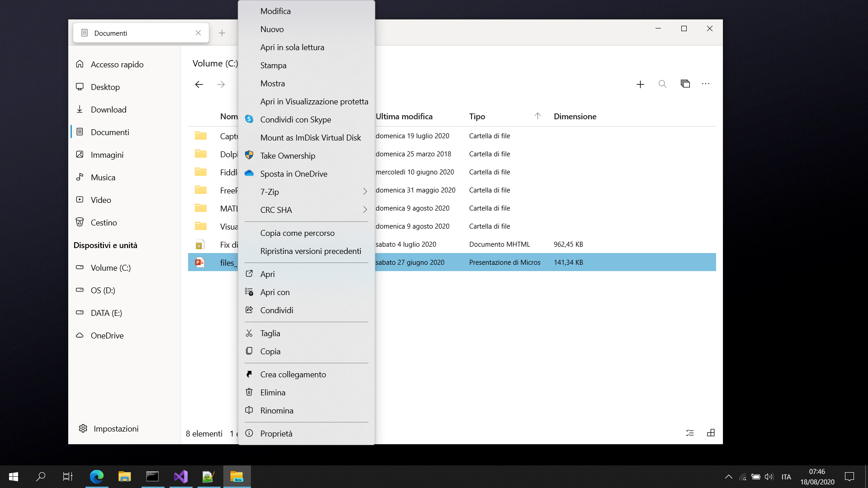Click the Skype icon in context menu
Image resolution: width=868 pixels, height=488 pixels.
(249, 119)
